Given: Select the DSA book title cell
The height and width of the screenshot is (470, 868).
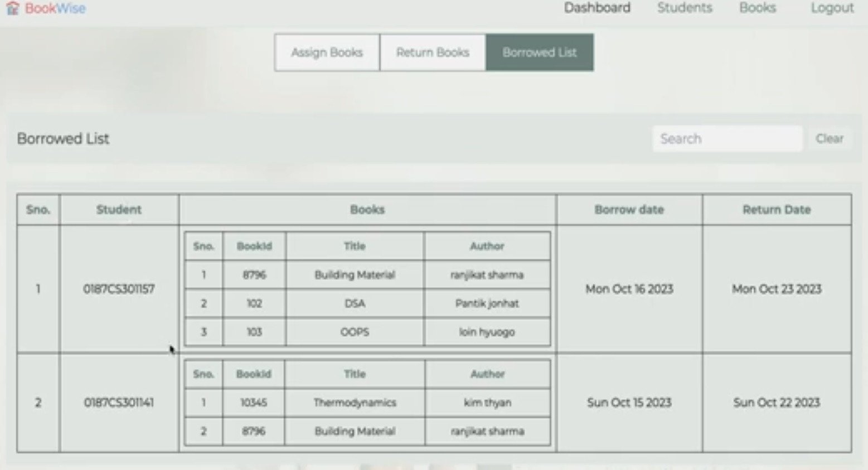Looking at the screenshot, I should pos(355,303).
